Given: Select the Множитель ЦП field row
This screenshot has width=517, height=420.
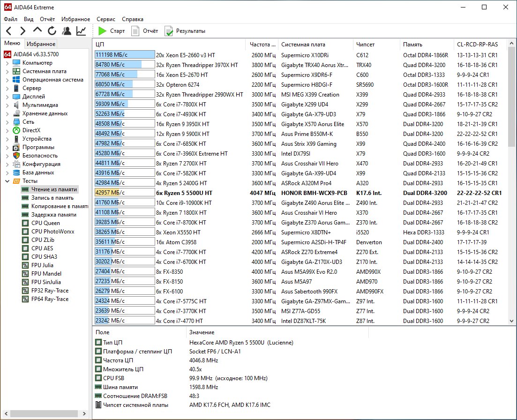Looking at the screenshot, I should [x=231, y=369].
